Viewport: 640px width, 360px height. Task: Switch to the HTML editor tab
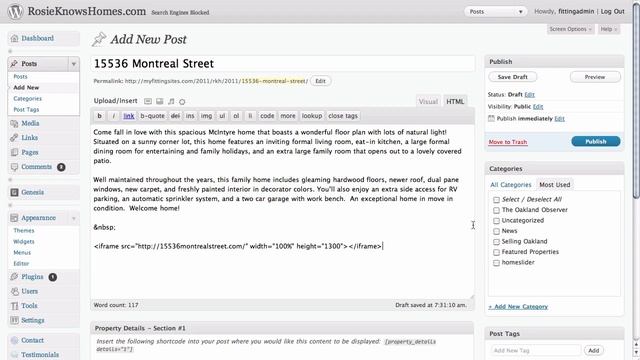(x=455, y=102)
